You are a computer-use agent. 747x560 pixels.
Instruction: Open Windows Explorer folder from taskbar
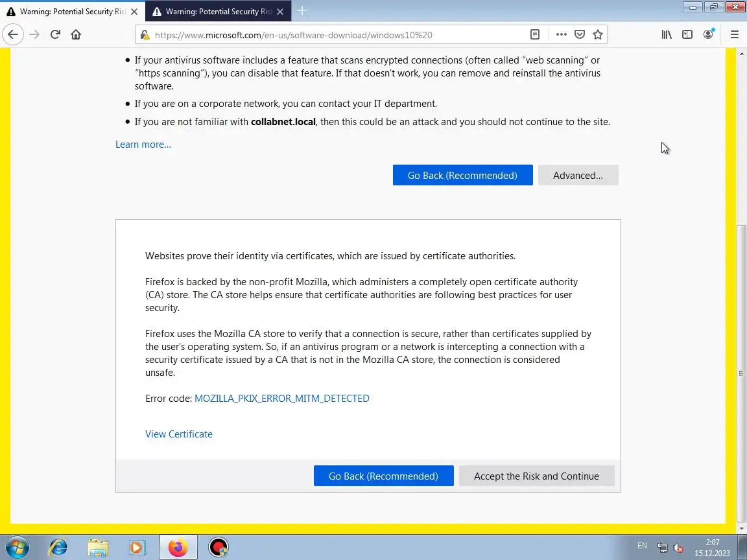(x=98, y=548)
